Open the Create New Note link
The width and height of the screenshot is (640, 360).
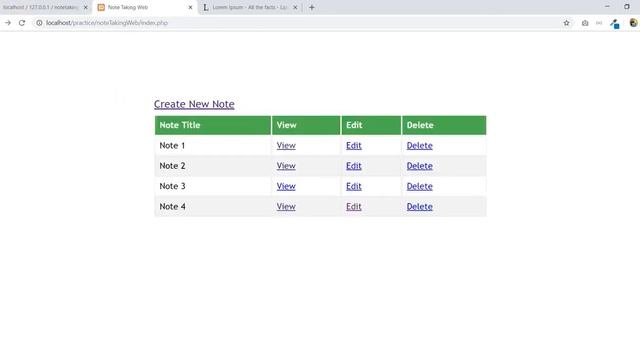coord(194,104)
